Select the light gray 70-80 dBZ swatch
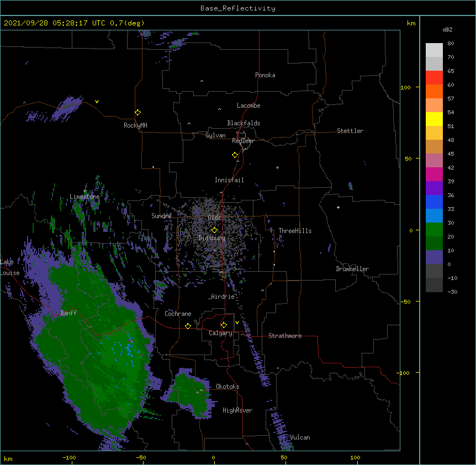The height and width of the screenshot is (465, 476). pyautogui.click(x=434, y=50)
